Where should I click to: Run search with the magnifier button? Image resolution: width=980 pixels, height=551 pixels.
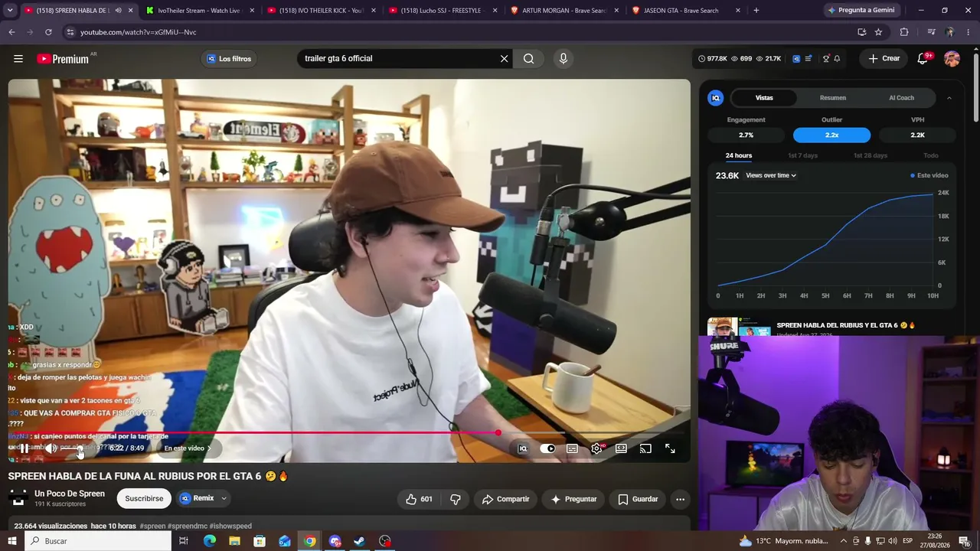click(x=528, y=59)
